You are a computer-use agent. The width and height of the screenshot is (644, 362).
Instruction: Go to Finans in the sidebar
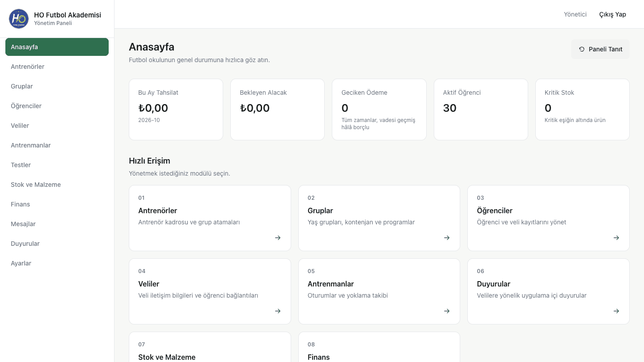57,204
